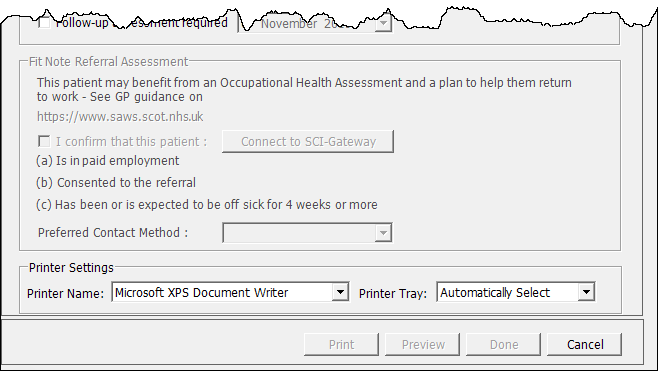Open the Printer Name dropdown arrow
This screenshot has width=658, height=371.
340,292
